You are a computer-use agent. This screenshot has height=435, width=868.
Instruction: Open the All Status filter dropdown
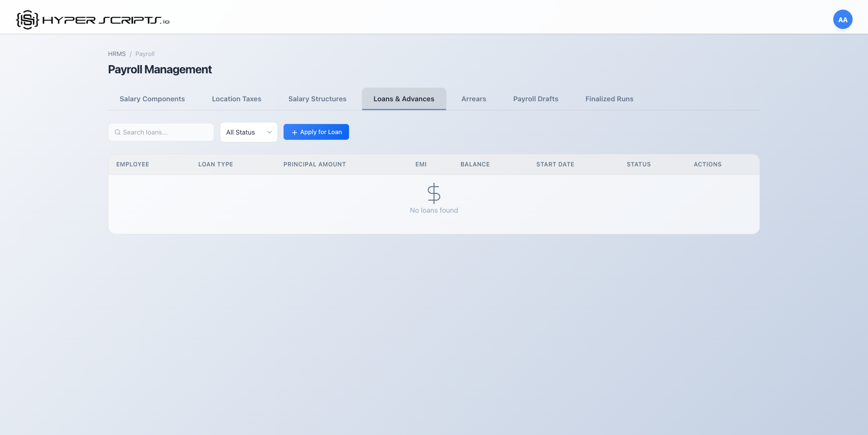(248, 132)
